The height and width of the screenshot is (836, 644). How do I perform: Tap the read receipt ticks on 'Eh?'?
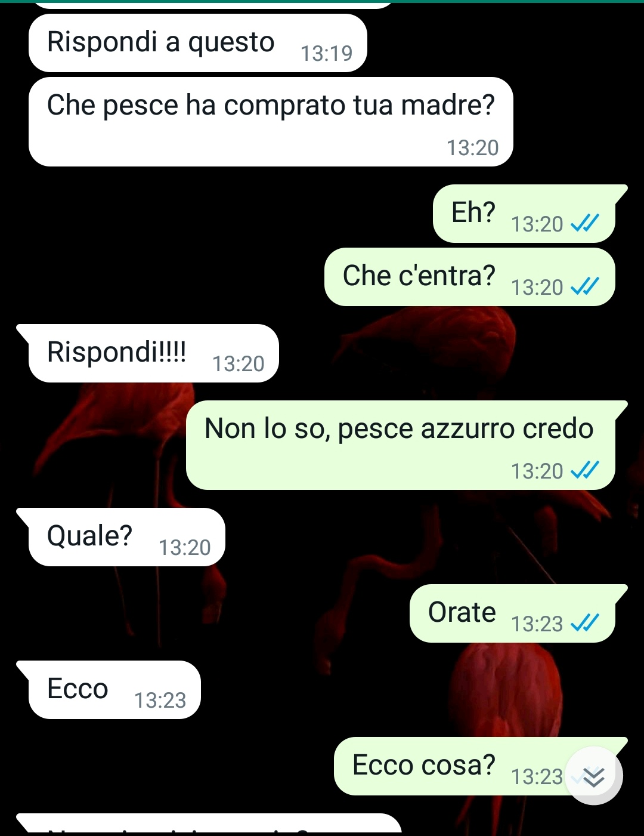584,224
